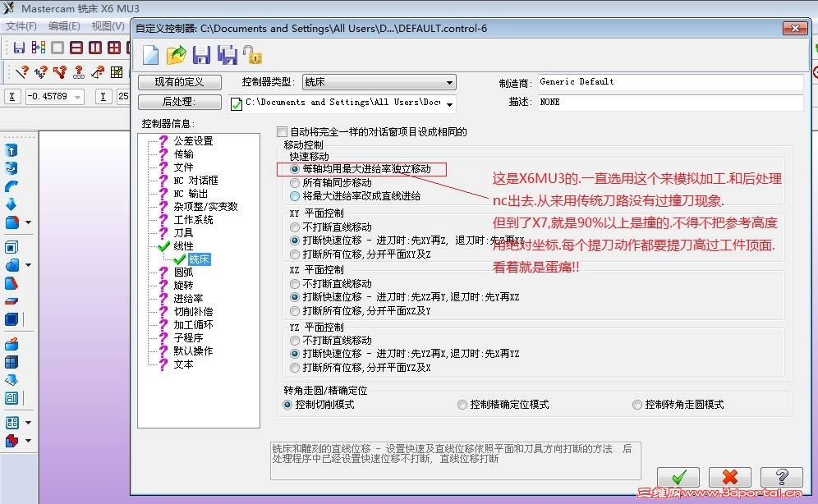The image size is (818, 504).
Task: Select '每轴均用最大进给率独立移动' radio option
Action: tap(295, 169)
